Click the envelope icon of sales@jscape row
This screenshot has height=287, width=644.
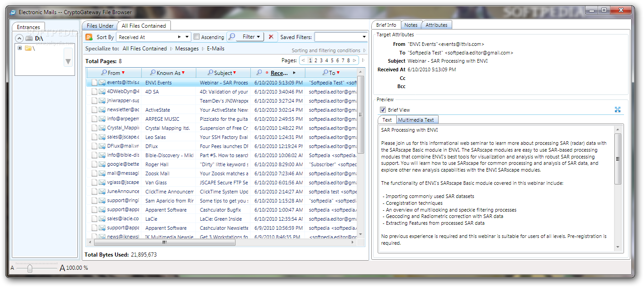102,137
